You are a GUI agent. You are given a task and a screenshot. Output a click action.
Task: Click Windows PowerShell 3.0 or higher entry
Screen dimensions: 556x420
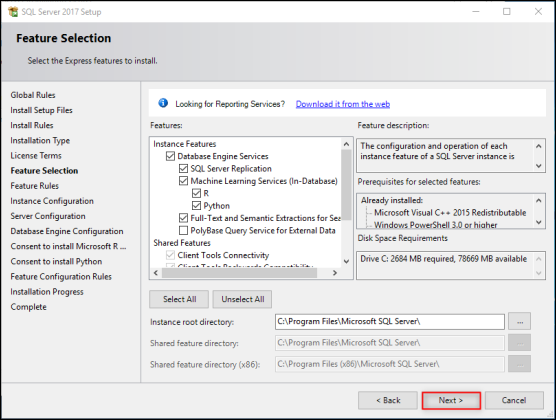[x=435, y=225]
